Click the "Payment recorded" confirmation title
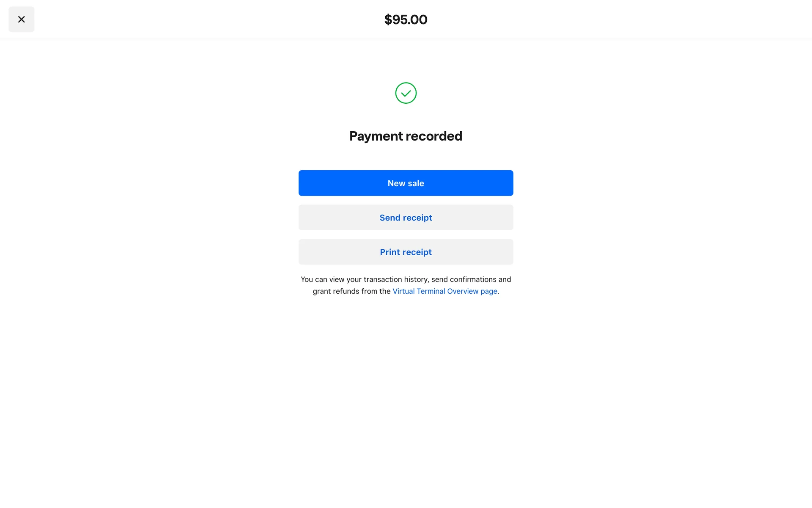 (x=406, y=136)
